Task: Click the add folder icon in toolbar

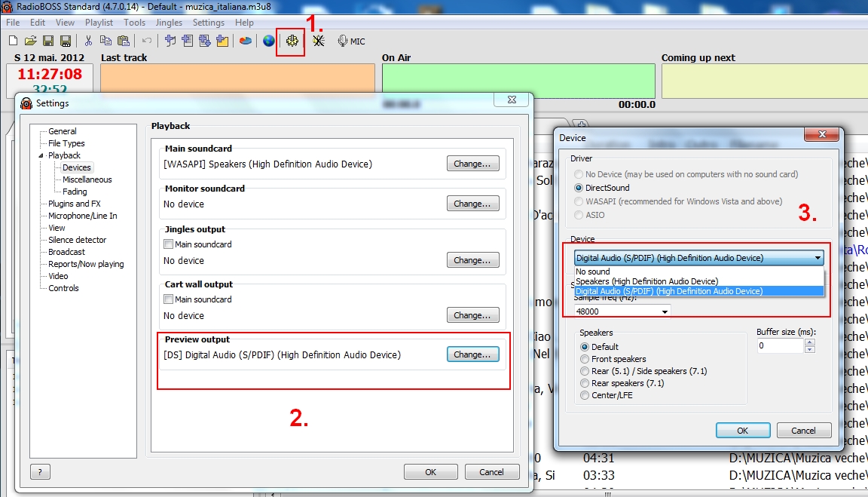Action: tap(222, 41)
